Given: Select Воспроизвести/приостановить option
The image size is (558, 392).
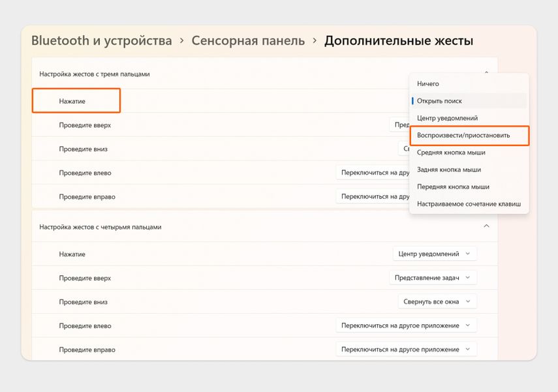Looking at the screenshot, I should click(x=469, y=135).
